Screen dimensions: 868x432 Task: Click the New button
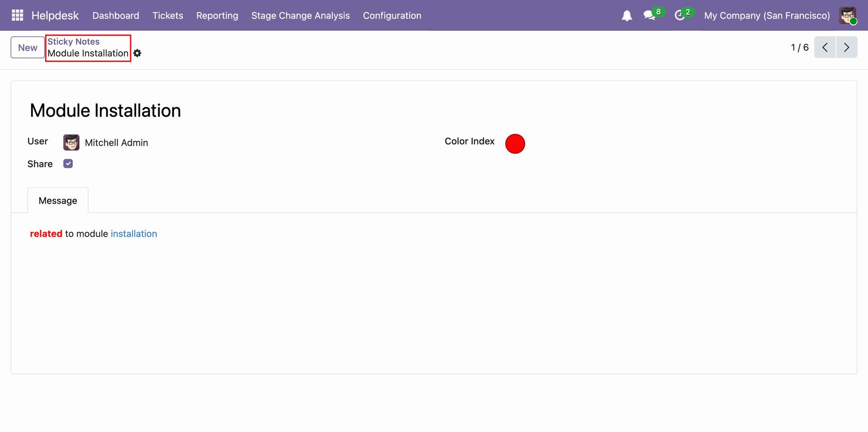[28, 47]
